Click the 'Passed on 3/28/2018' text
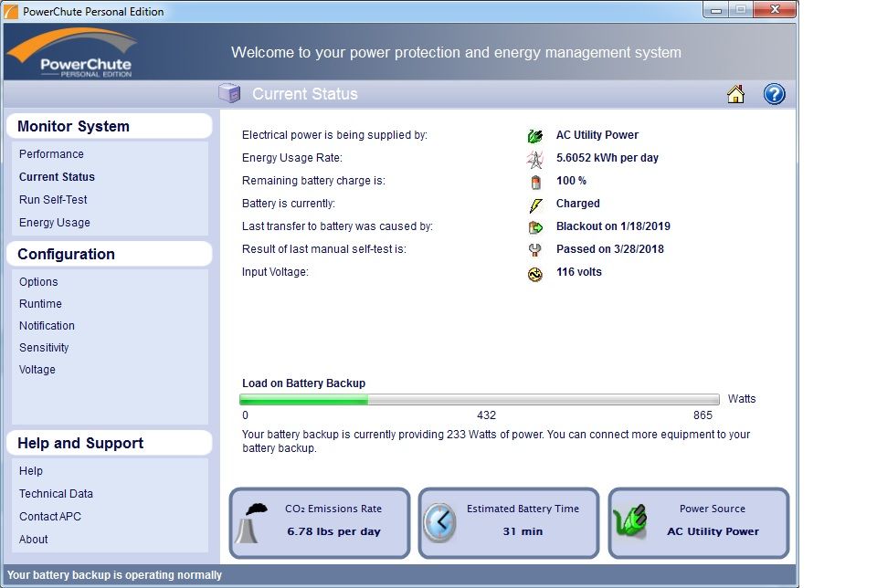This screenshot has height=588, width=877. [610, 249]
